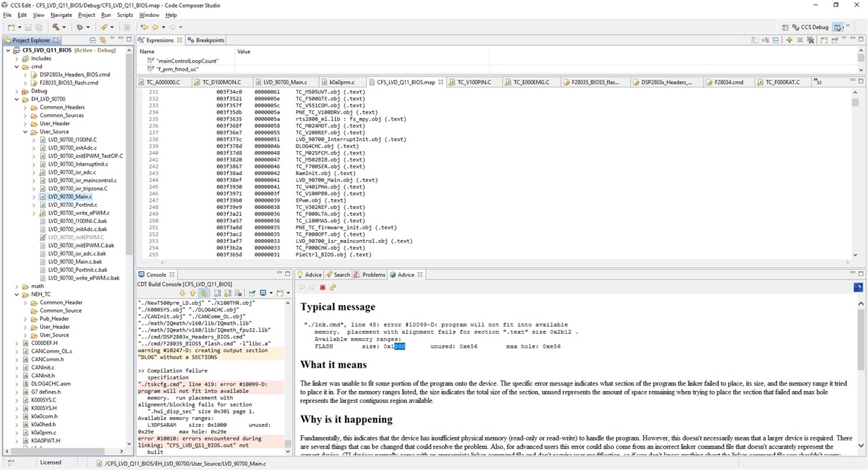The width and height of the screenshot is (868, 470).
Task: Click the Build hammer icon in toolbar
Action: 56,27
